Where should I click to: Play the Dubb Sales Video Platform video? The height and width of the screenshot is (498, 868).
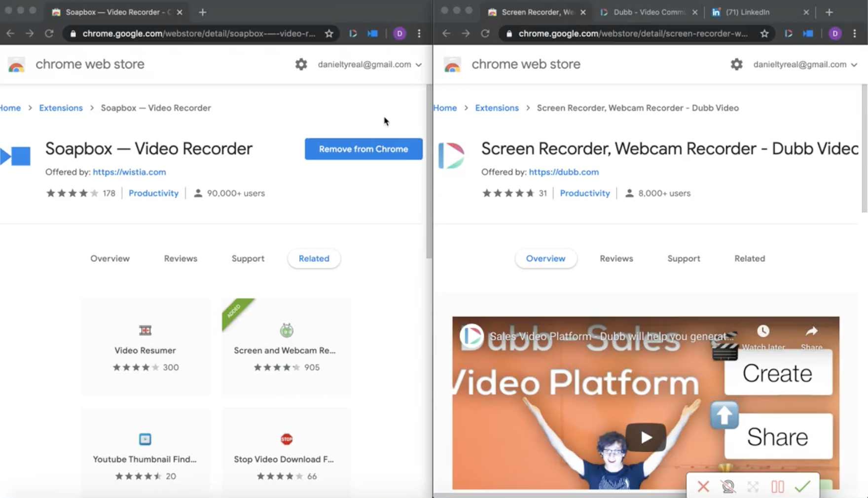[x=646, y=437]
